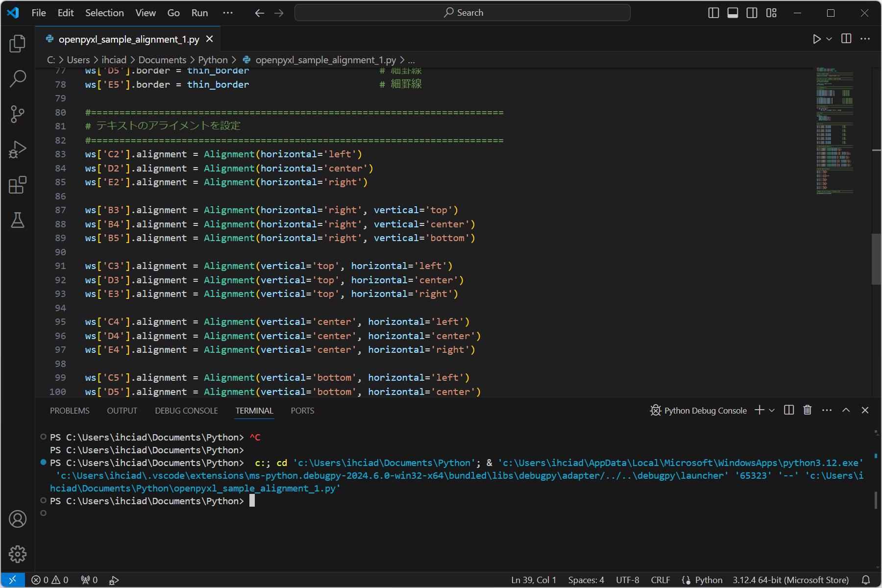Kill terminal with trash icon
This screenshot has height=588, width=882.
[808, 410]
